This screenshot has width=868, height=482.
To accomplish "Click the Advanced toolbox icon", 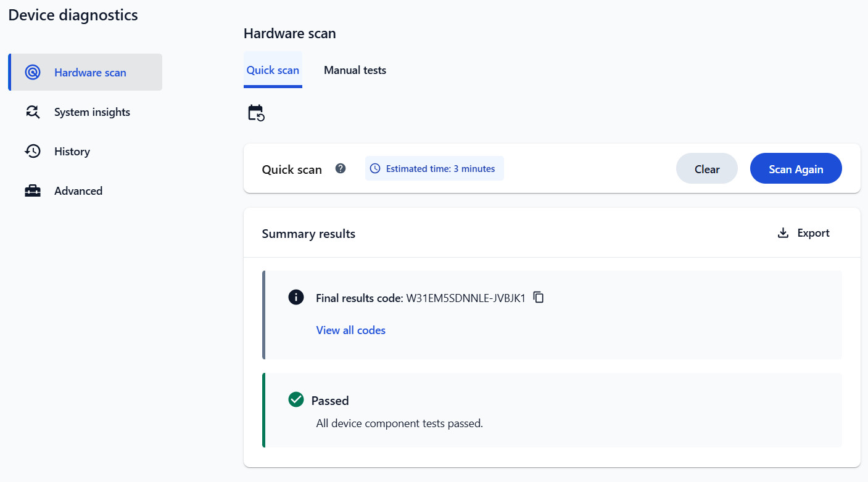I will coord(33,191).
